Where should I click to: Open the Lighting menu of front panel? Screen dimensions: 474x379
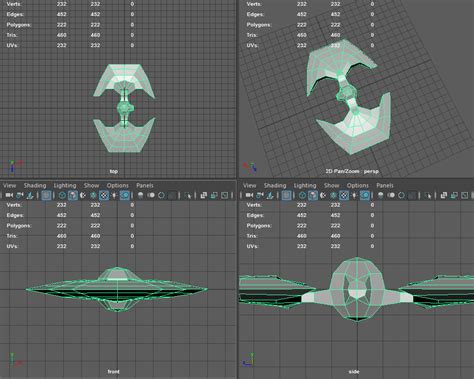(65, 185)
